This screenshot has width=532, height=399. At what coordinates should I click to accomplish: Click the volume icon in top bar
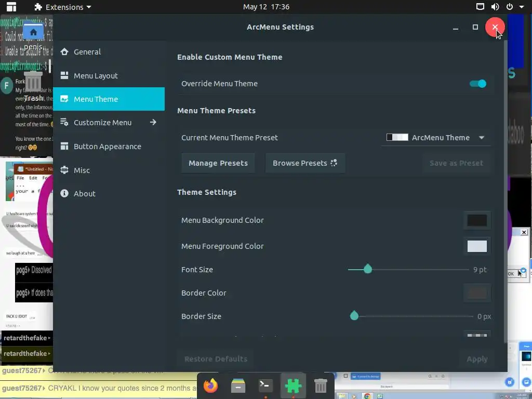click(x=495, y=7)
